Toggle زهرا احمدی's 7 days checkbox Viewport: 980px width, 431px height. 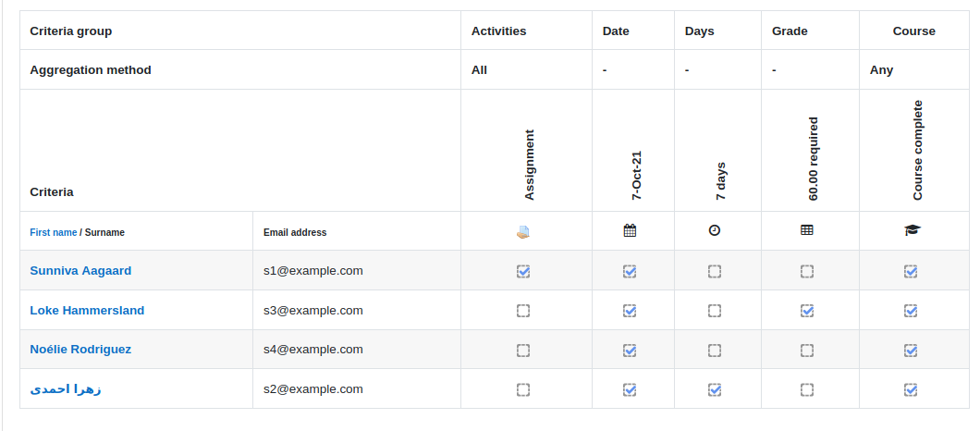(715, 389)
